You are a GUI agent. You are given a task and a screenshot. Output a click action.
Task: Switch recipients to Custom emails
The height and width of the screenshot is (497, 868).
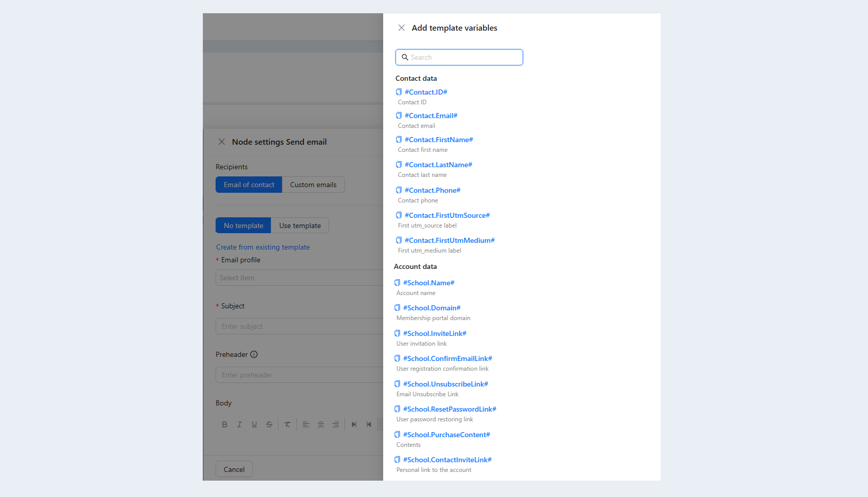(313, 185)
